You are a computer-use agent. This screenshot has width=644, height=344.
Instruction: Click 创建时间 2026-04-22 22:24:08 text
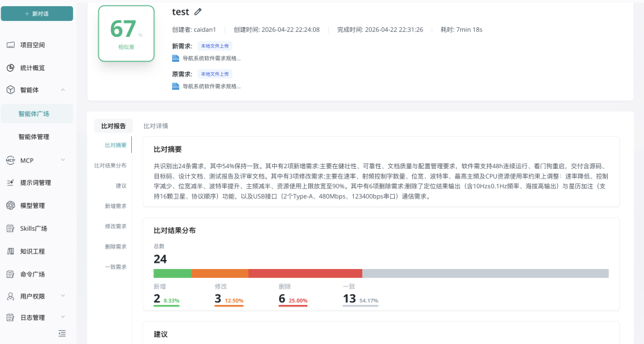[276, 30]
